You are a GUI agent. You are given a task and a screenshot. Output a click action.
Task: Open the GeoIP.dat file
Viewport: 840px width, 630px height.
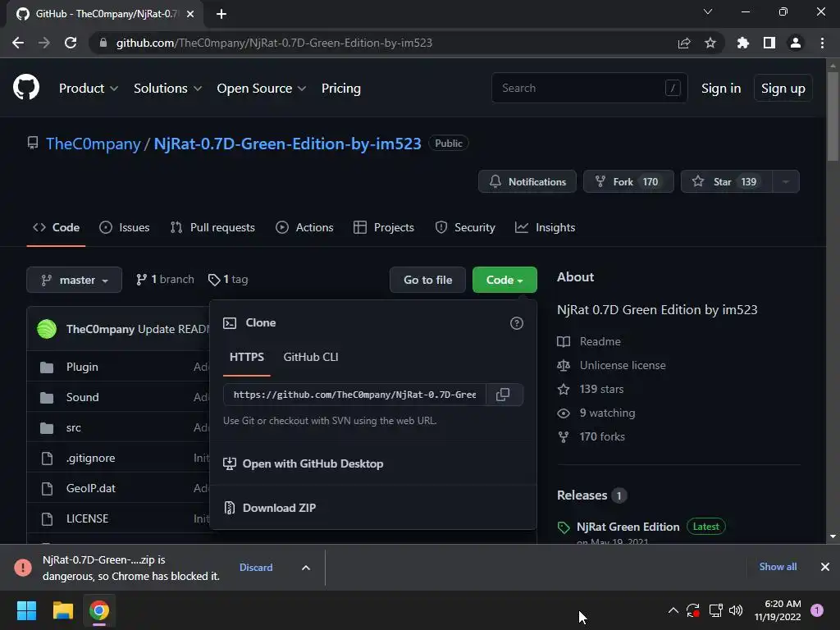coord(91,489)
